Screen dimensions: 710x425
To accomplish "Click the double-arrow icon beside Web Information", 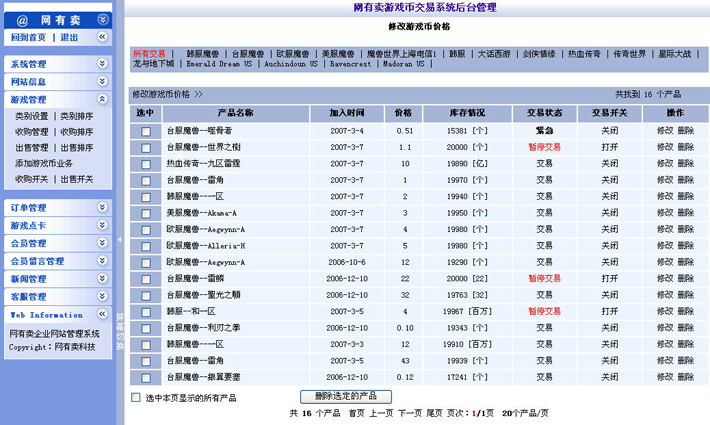I will click(x=102, y=314).
